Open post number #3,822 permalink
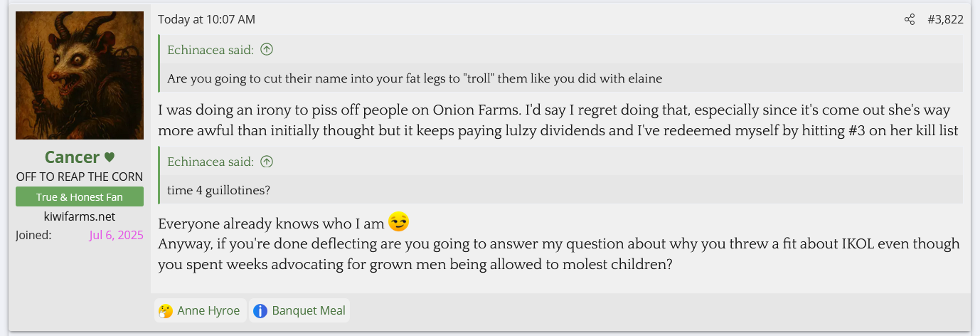The image size is (980, 336). tap(945, 20)
